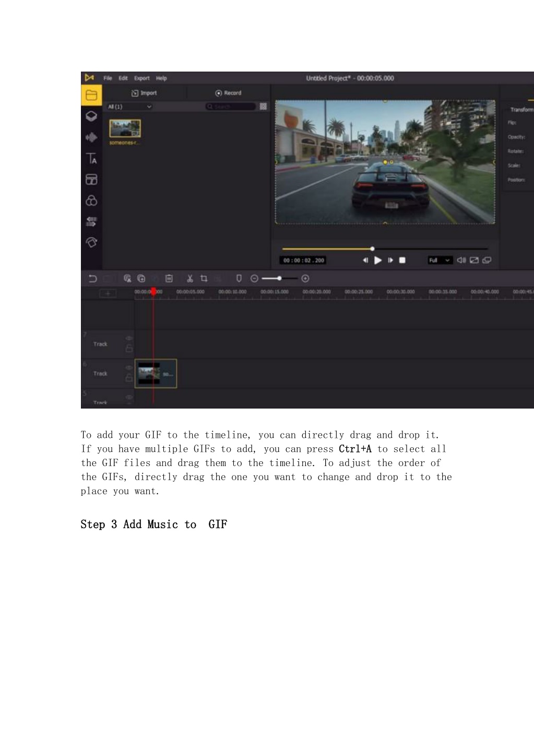Stop the preview playback
This screenshot has height=756, width=534.
tap(402, 260)
